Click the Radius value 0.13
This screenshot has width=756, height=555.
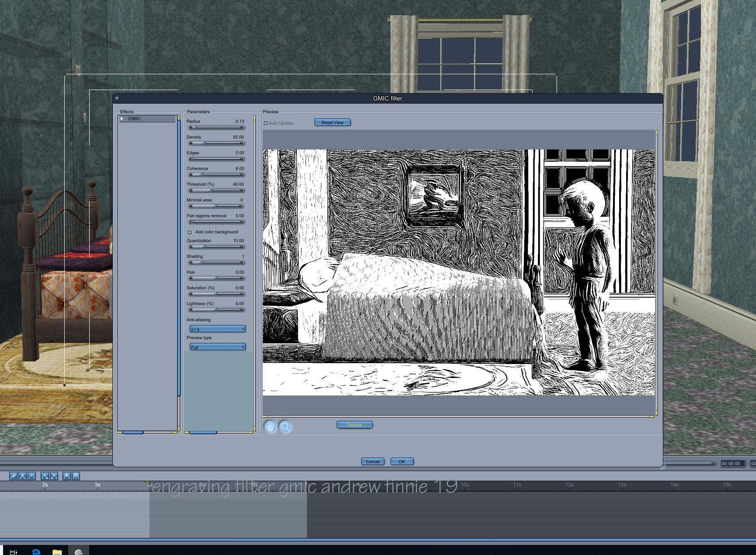point(240,121)
